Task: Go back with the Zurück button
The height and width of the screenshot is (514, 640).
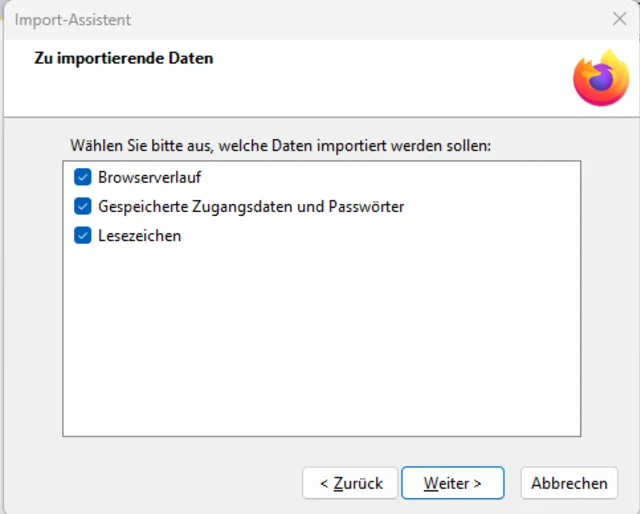Action: pos(350,483)
